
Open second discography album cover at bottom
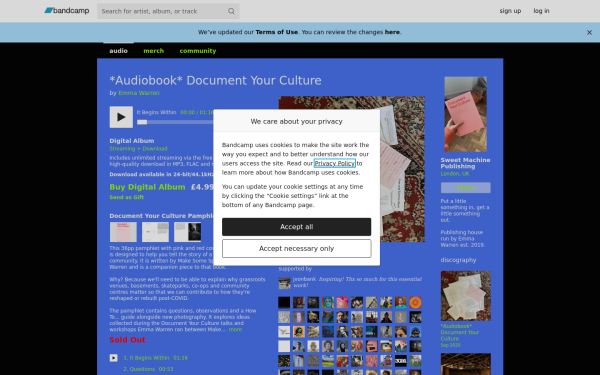(x=466, y=364)
